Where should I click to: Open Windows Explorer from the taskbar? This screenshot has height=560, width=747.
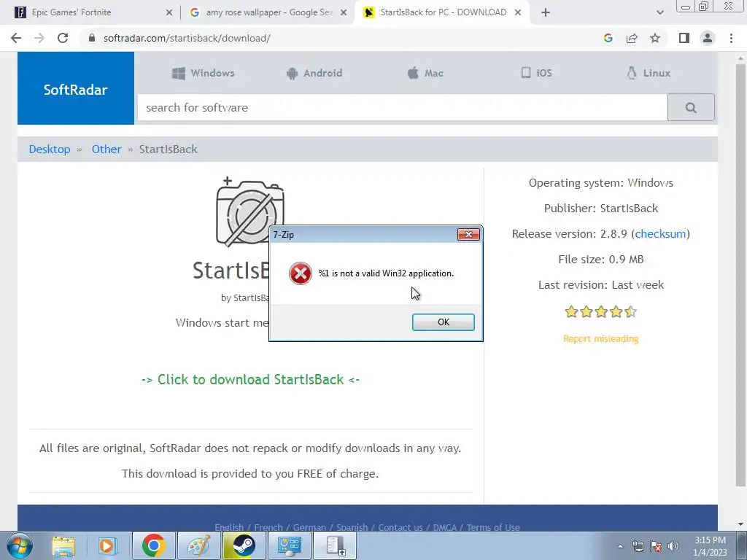(x=63, y=545)
